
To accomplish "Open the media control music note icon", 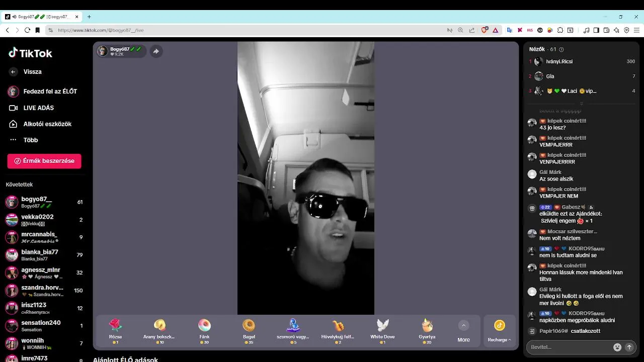I will click(586, 30).
